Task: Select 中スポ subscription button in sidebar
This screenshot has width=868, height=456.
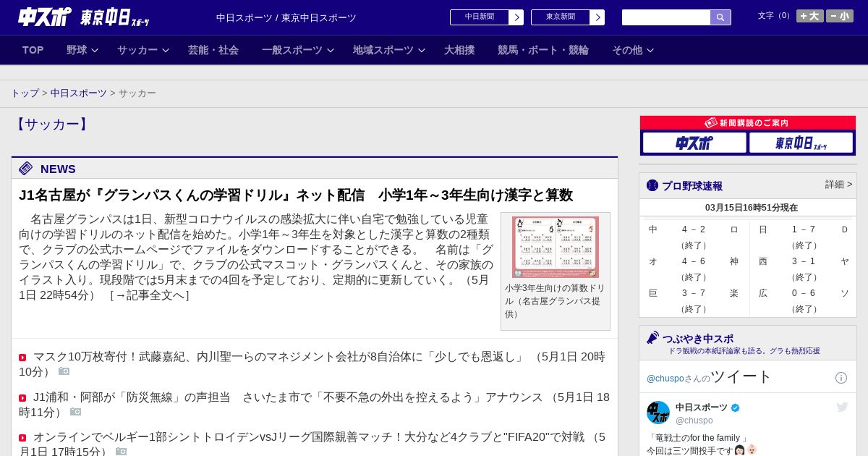Action: click(694, 143)
